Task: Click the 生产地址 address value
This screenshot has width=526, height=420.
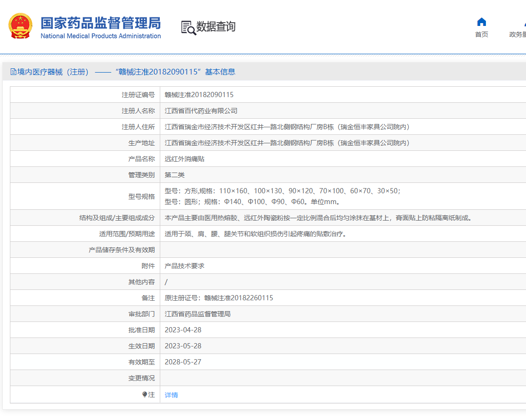Action: [287, 143]
